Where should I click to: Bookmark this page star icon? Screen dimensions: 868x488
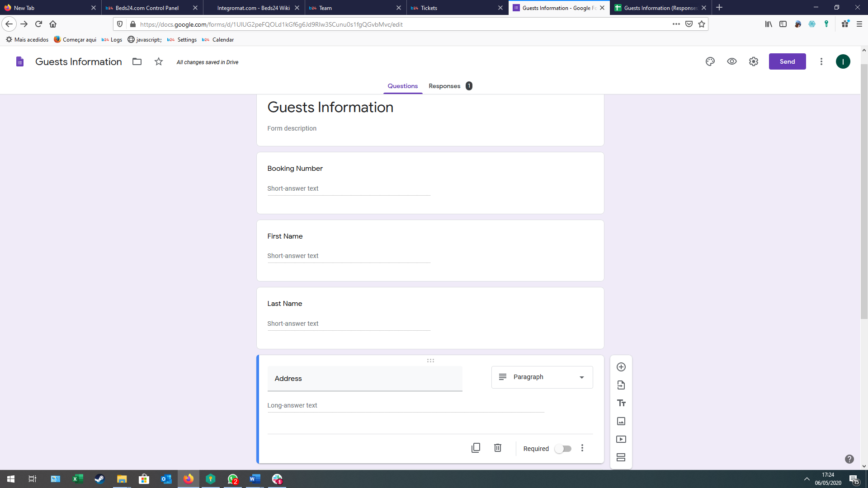click(702, 24)
